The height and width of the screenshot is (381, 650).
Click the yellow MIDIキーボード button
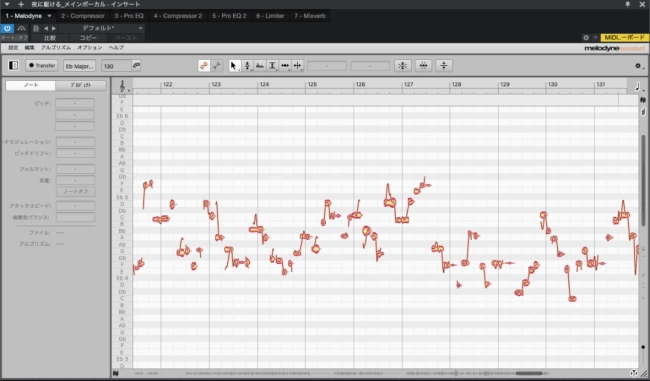click(624, 38)
